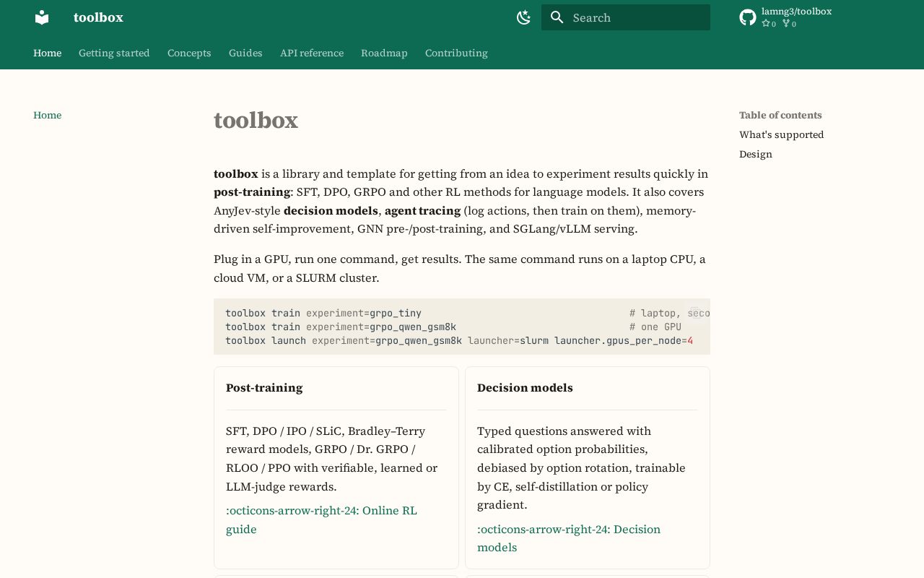The height and width of the screenshot is (578, 924).
Task: View the Roadmap tab
Action: coord(384,53)
